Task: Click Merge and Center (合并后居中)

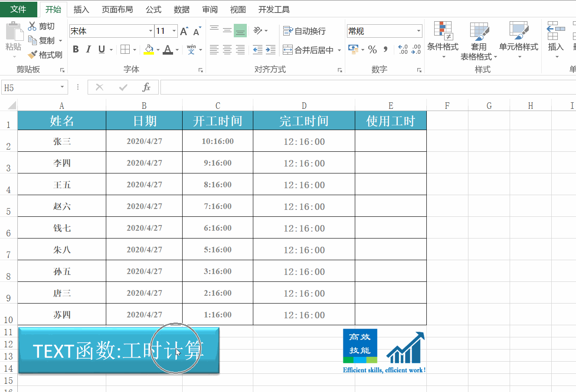Action: 308,50
